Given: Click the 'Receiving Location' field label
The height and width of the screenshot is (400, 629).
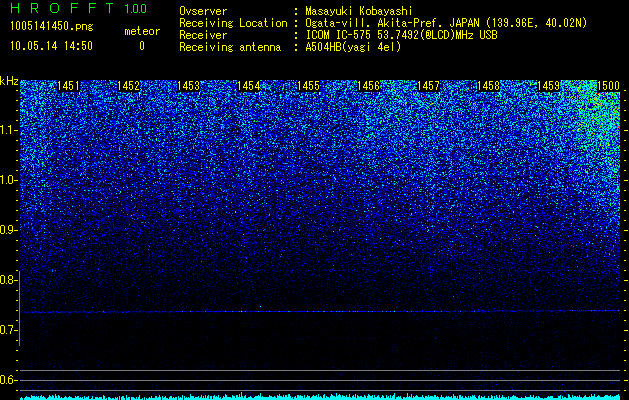Looking at the screenshot, I should coord(233,23).
